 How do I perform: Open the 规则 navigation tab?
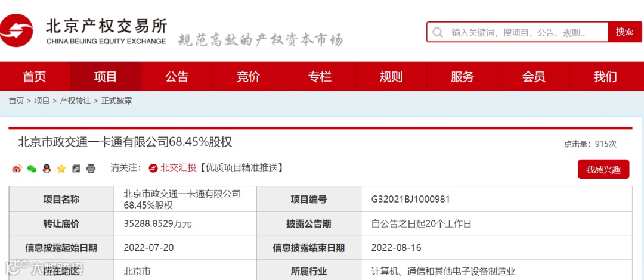[391, 76]
